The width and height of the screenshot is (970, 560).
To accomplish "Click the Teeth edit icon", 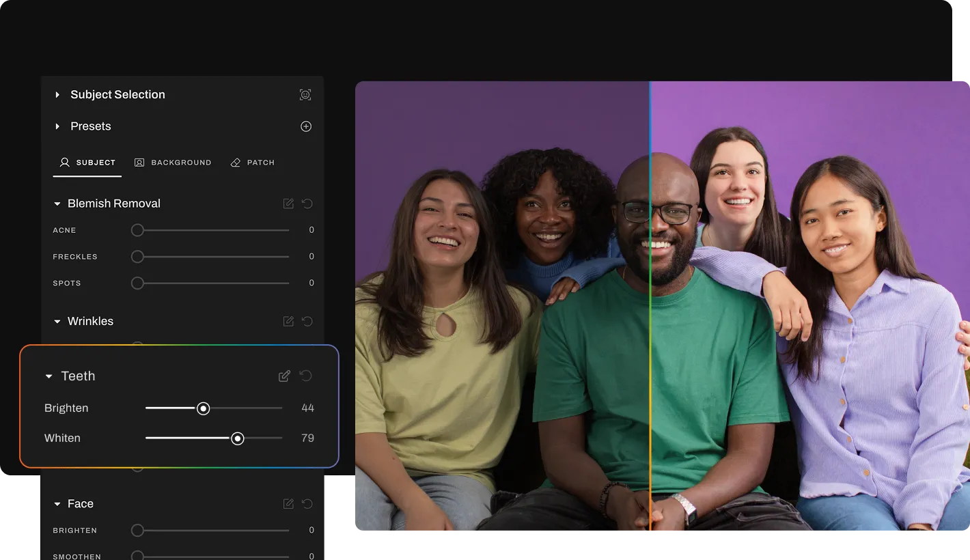I will pos(285,376).
